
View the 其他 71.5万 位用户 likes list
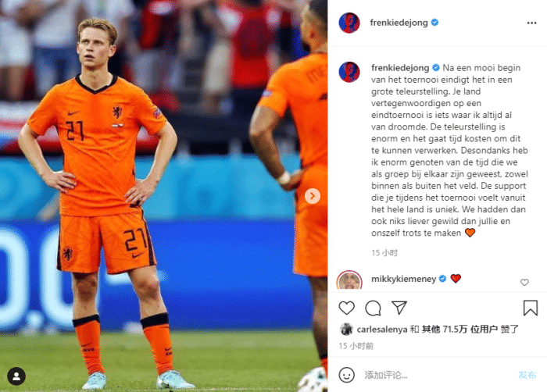coord(459,329)
